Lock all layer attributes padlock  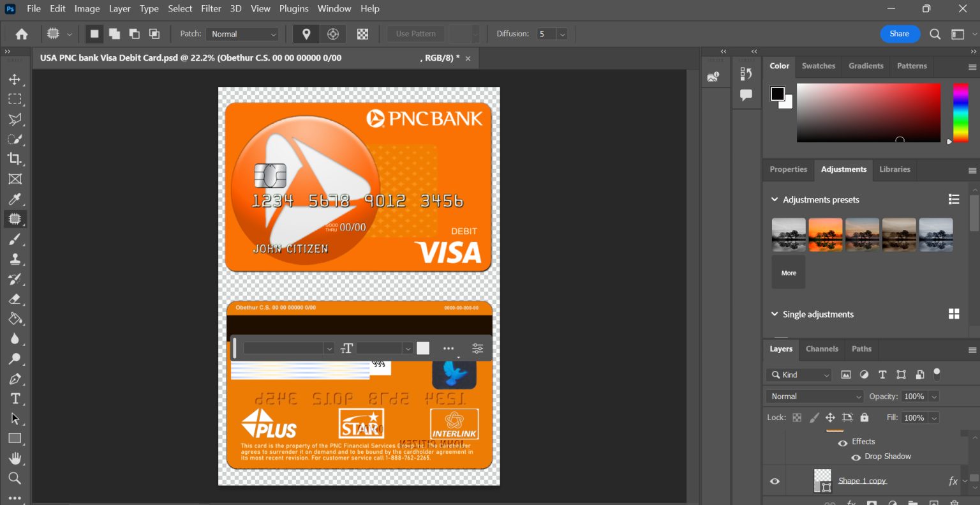click(x=865, y=418)
